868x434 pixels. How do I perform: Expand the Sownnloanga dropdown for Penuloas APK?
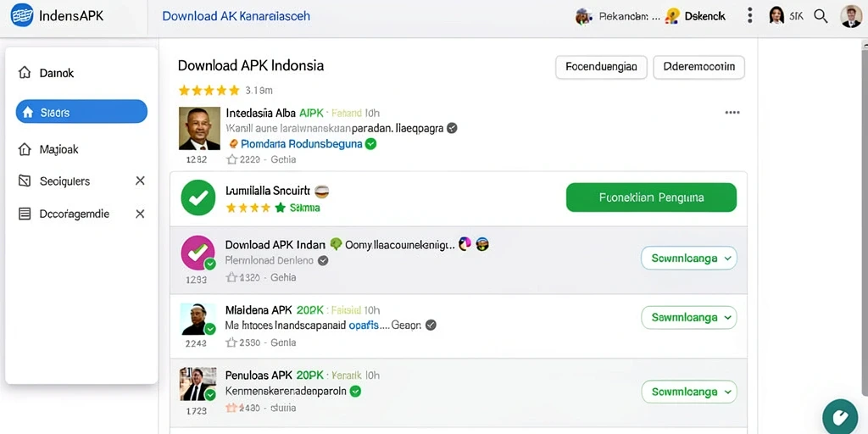[x=688, y=392]
